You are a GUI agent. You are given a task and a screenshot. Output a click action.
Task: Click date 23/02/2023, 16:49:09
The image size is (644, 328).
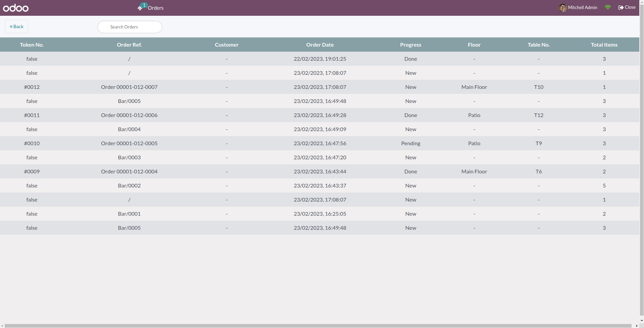point(320,129)
